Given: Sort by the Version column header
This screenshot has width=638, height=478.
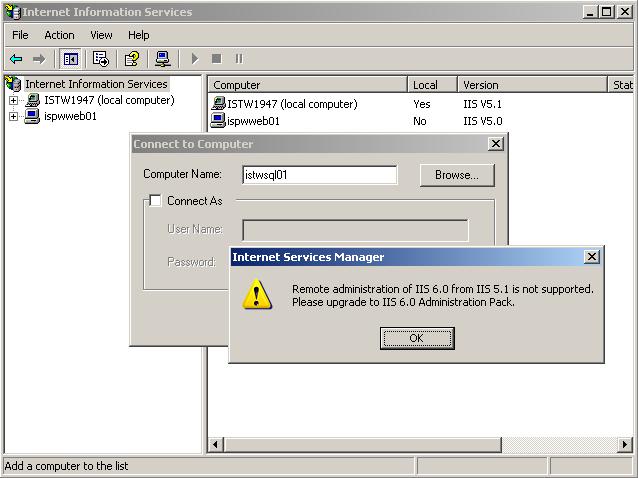Looking at the screenshot, I should coord(532,85).
